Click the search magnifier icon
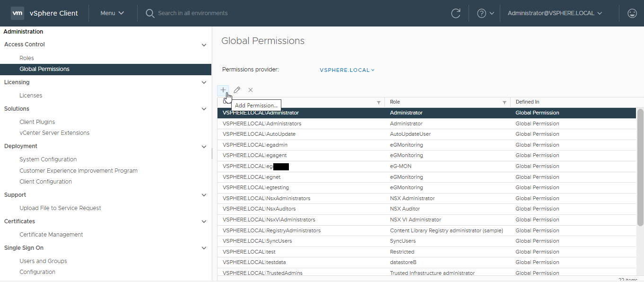Image resolution: width=644 pixels, height=282 pixels. [150, 13]
